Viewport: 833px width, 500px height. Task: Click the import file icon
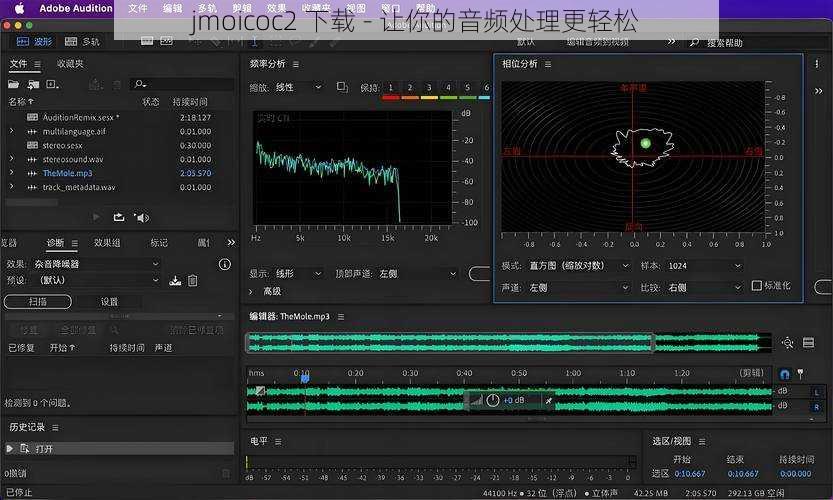click(33, 84)
